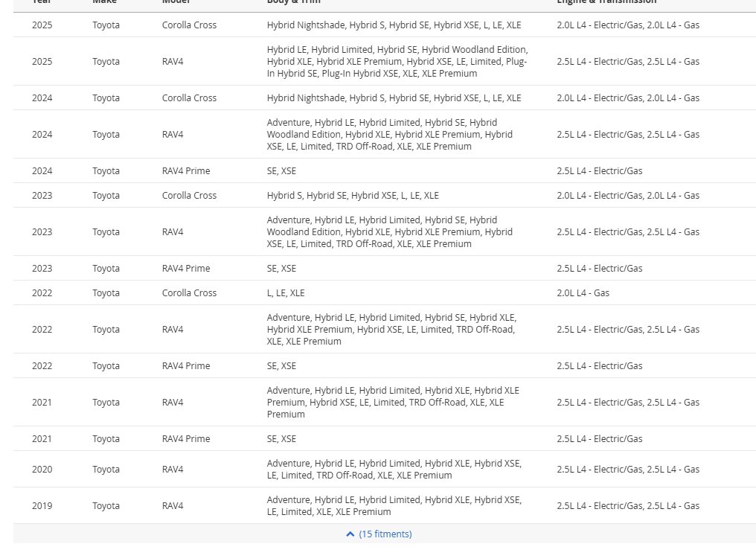Click the 2021 RAV4 body and trim text
Viewport: 756px width, 547px height.
393,402
